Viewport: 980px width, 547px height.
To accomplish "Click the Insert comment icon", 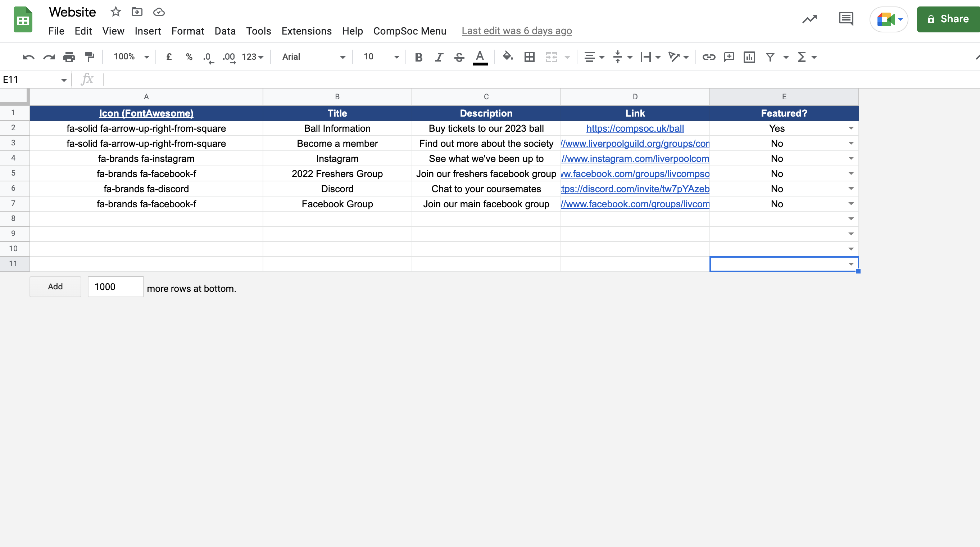I will pyautogui.click(x=729, y=57).
